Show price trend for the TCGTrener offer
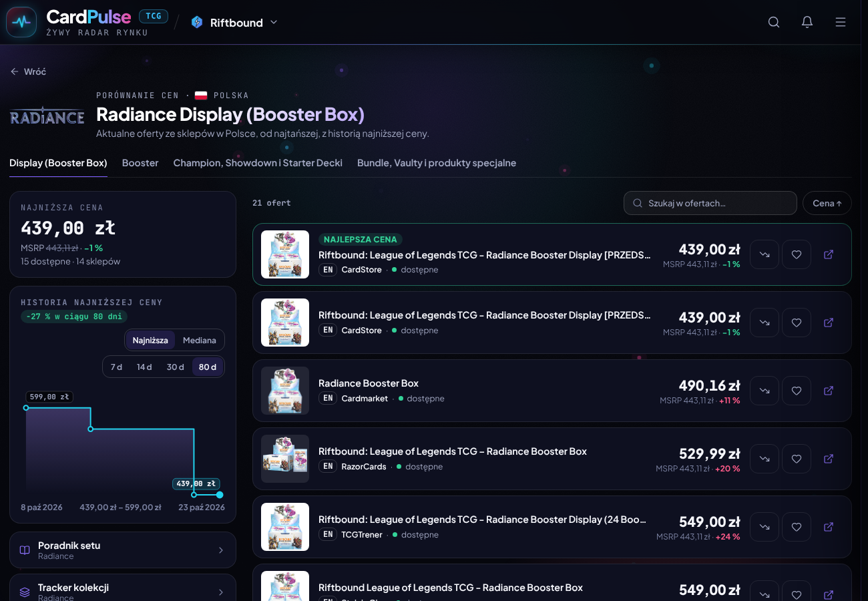The height and width of the screenshot is (601, 868). pyautogui.click(x=765, y=527)
